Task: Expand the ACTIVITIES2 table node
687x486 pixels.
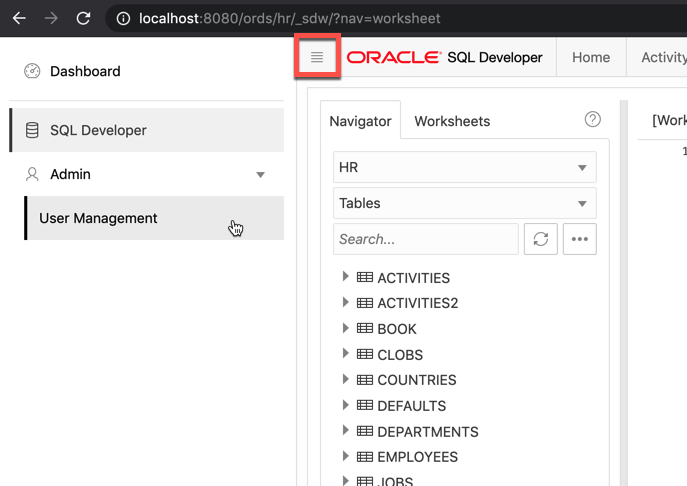Action: click(345, 302)
